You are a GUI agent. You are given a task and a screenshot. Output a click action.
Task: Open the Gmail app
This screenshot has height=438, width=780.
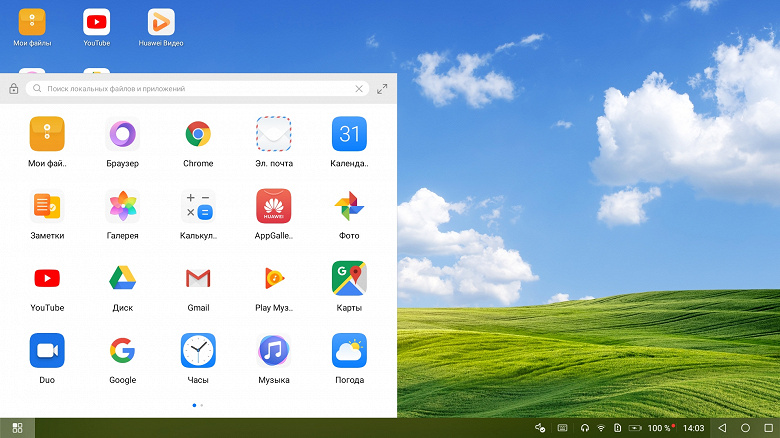pos(198,278)
